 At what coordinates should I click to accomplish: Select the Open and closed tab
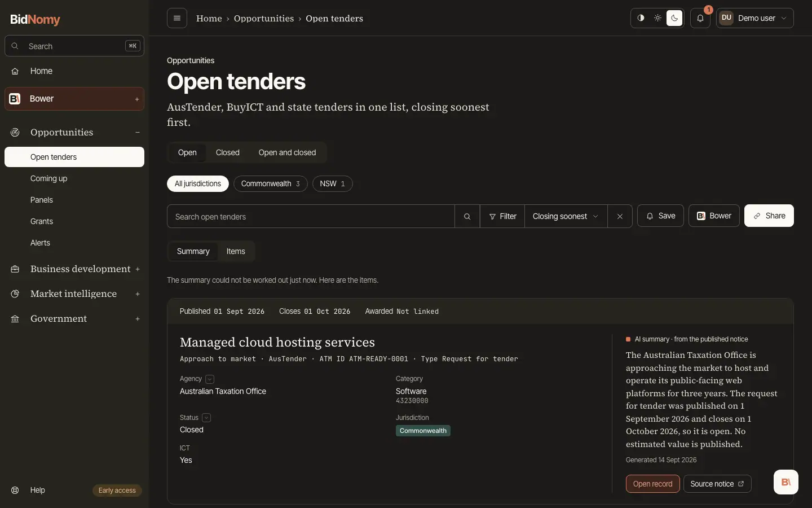pos(287,152)
